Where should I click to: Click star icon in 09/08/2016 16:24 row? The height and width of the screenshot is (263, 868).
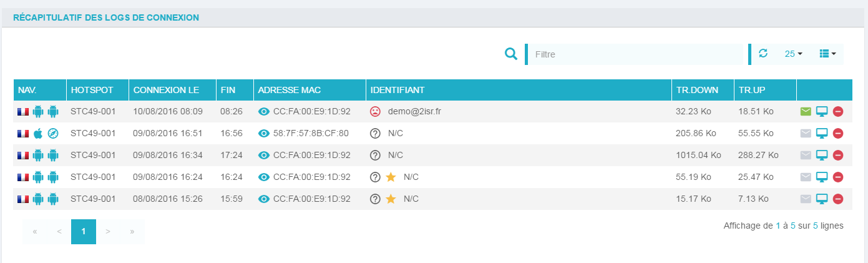[x=391, y=177]
